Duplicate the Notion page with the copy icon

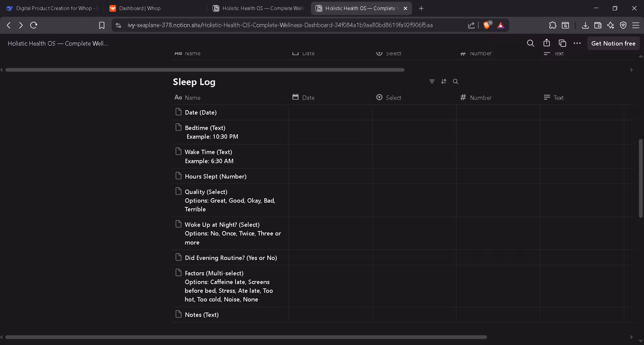[x=562, y=43]
